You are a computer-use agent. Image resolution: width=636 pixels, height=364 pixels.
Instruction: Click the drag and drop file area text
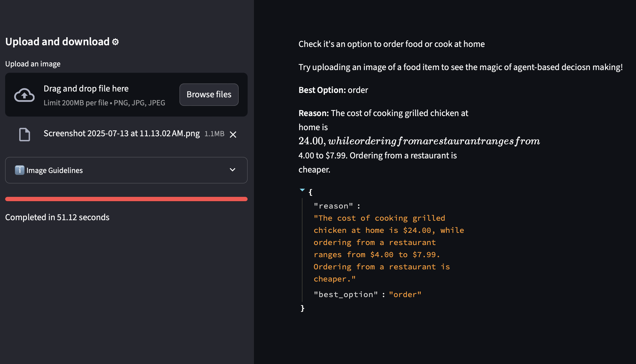click(86, 89)
